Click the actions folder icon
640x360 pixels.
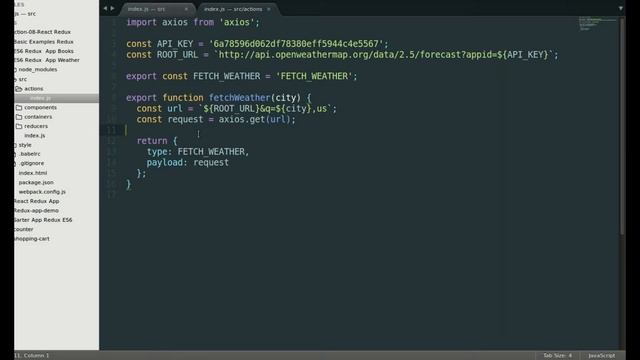point(19,89)
